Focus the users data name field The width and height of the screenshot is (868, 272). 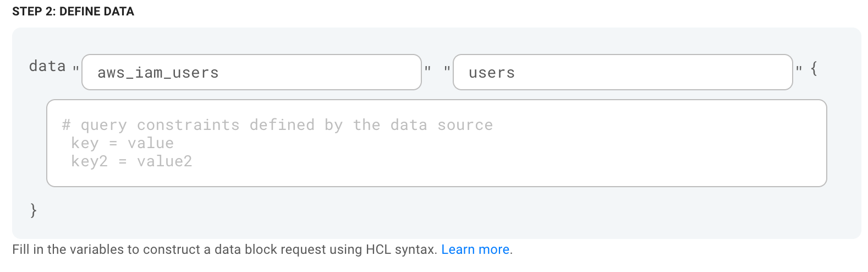623,72
